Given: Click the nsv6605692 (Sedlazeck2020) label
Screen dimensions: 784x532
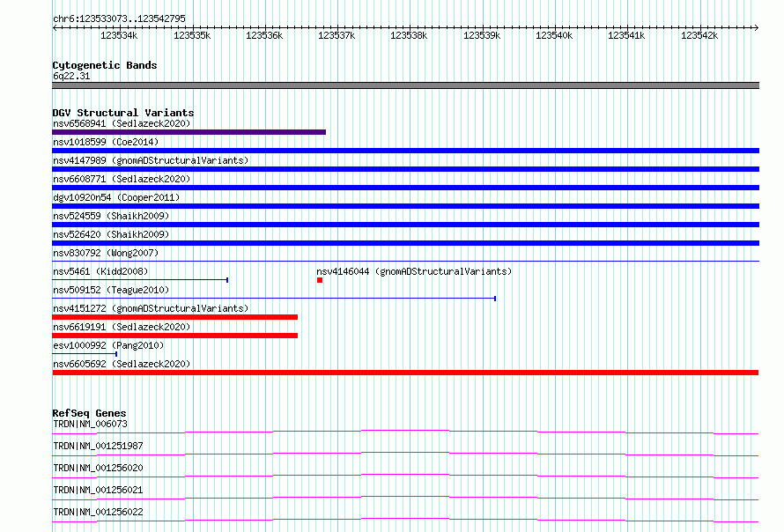Looking at the screenshot, I should click(x=122, y=364).
